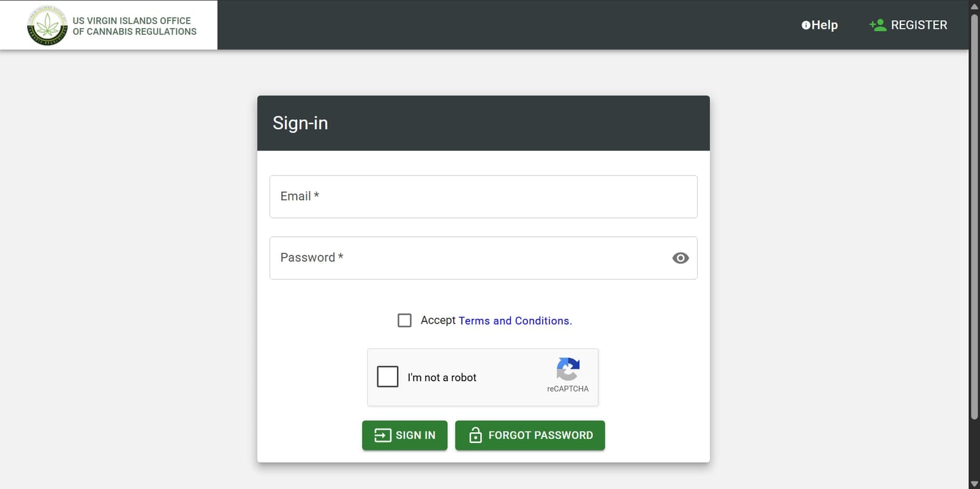Click the FORGOT PASSWORD button
Image resolution: width=980 pixels, height=489 pixels.
point(529,435)
